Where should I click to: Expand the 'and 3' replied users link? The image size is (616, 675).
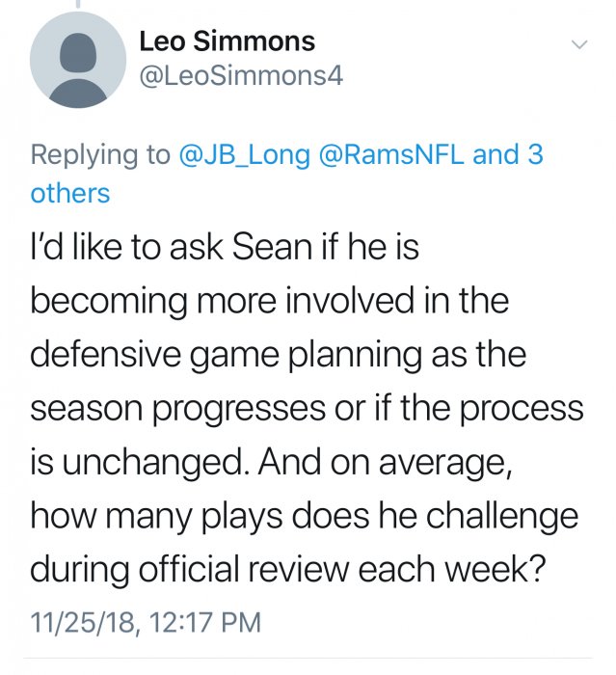coord(508,154)
